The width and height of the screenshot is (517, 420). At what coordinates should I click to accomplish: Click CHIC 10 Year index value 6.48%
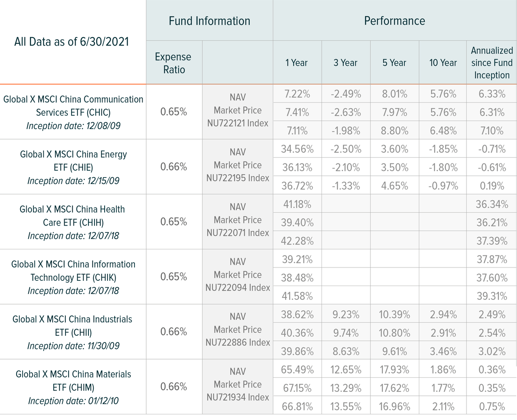tap(443, 131)
